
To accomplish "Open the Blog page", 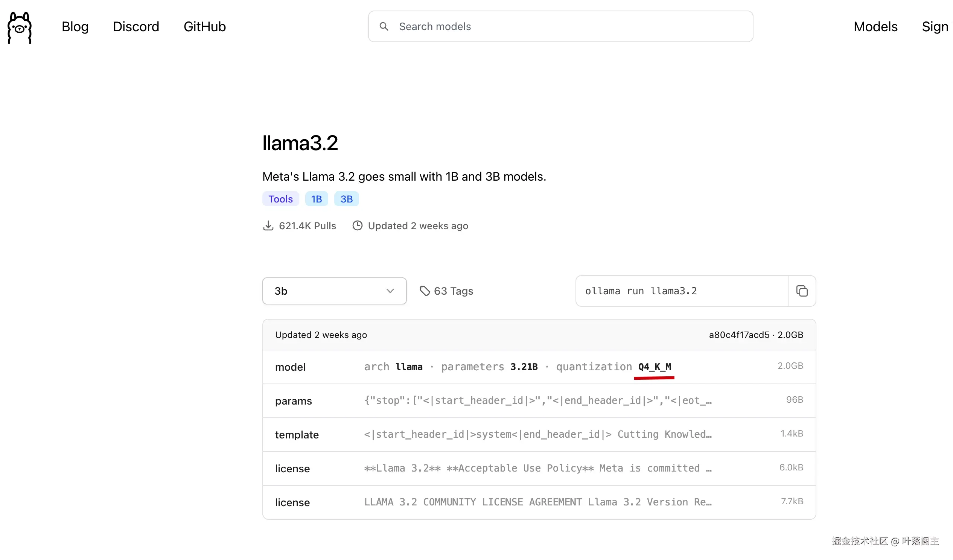I will click(75, 26).
